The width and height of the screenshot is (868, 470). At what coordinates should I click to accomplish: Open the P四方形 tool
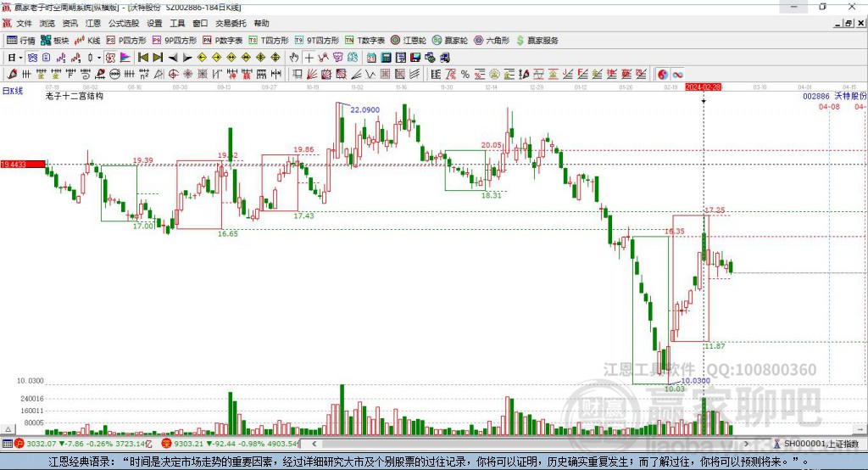coord(126,41)
